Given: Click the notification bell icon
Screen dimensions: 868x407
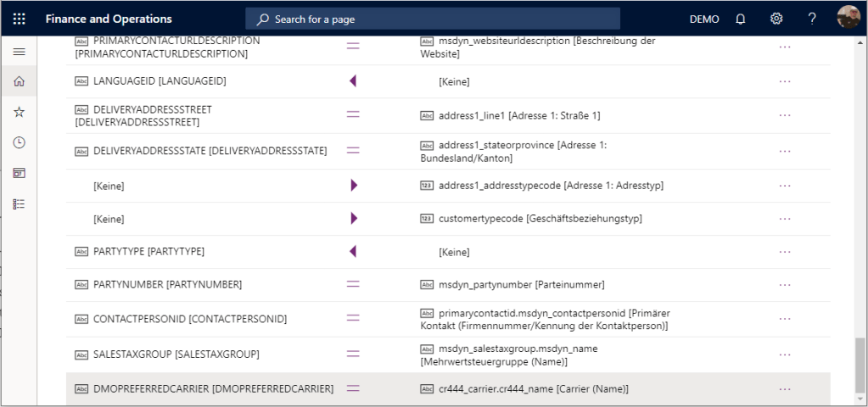Looking at the screenshot, I should 741,19.
